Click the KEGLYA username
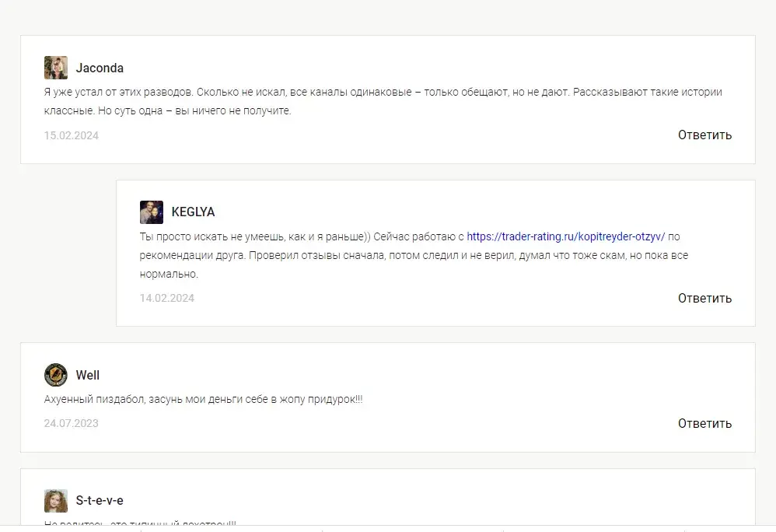 (x=193, y=212)
